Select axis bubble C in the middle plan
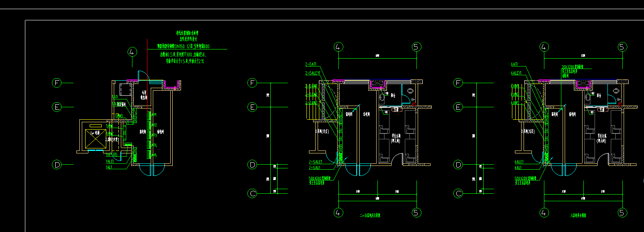Image resolution: width=644 pixels, height=232 pixels. [x=252, y=193]
